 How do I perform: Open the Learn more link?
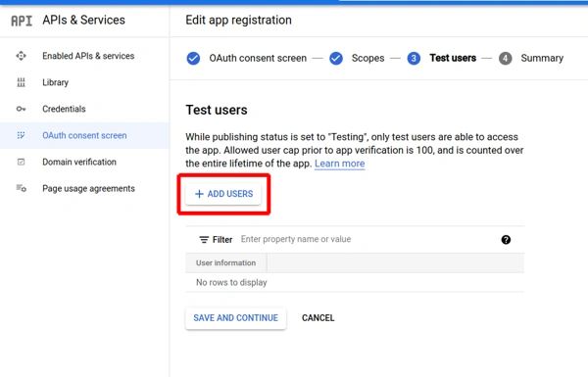click(x=340, y=164)
